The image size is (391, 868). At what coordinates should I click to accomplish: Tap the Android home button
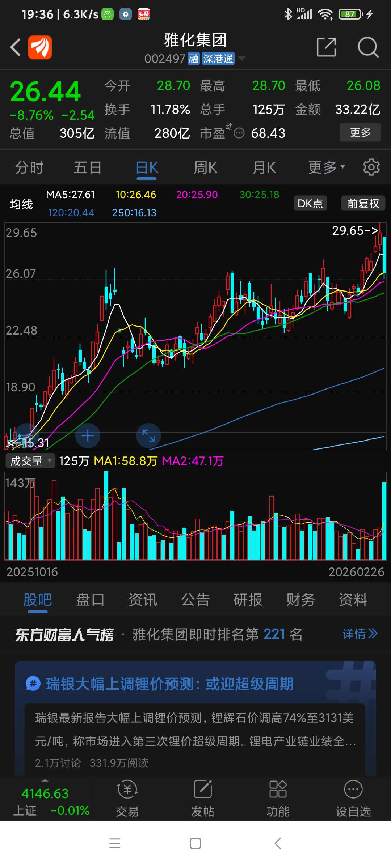click(195, 843)
